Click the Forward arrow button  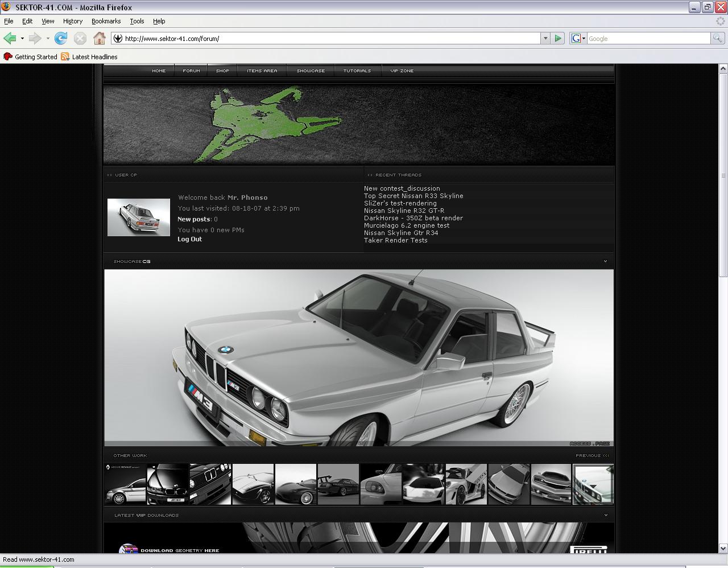35,38
